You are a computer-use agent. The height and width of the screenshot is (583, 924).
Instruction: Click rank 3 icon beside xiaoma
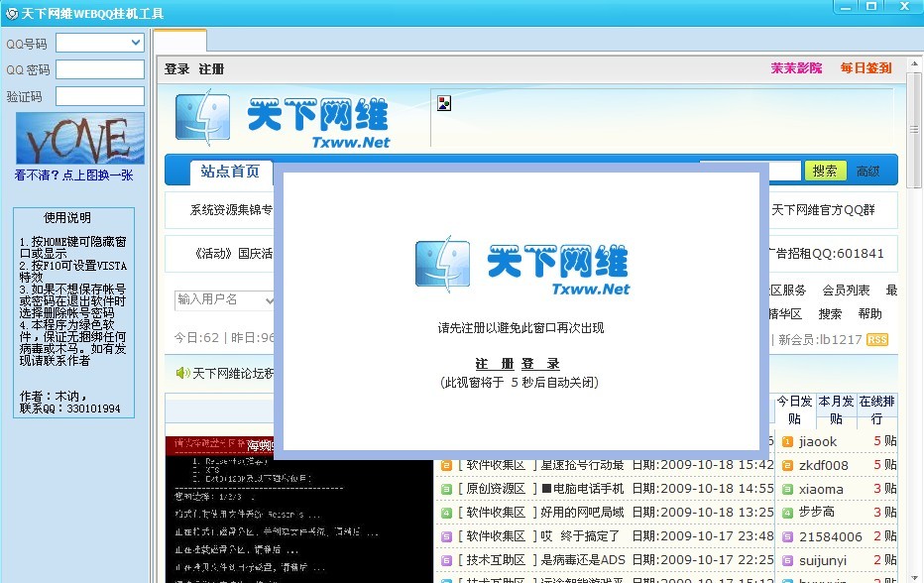point(787,489)
